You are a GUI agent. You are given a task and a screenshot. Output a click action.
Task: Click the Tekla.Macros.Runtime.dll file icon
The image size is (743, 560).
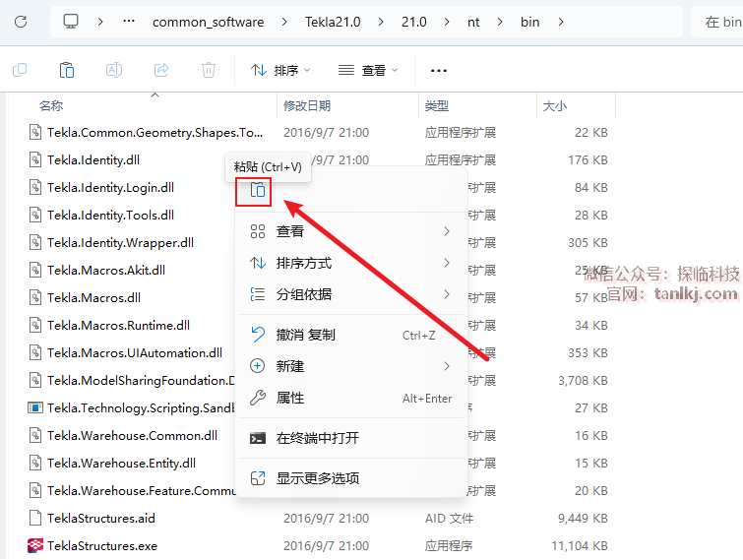coord(35,326)
